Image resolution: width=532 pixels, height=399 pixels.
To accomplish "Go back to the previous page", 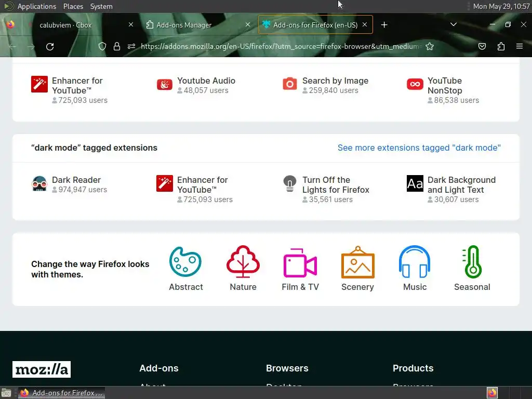I will pyautogui.click(x=12, y=46).
